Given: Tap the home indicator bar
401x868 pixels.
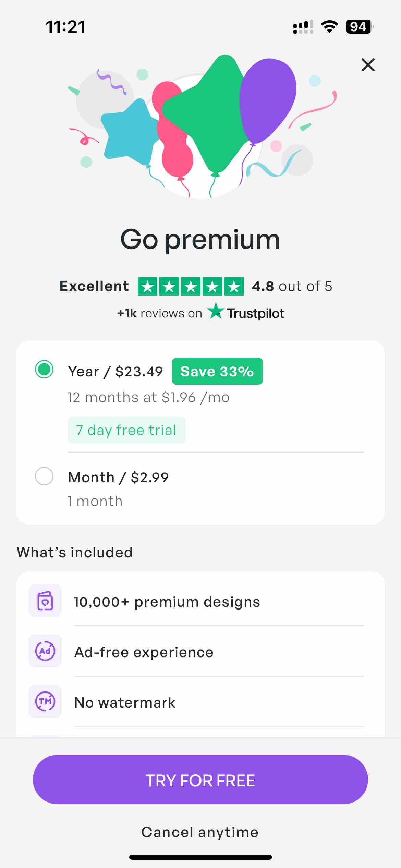Looking at the screenshot, I should tap(200, 857).
